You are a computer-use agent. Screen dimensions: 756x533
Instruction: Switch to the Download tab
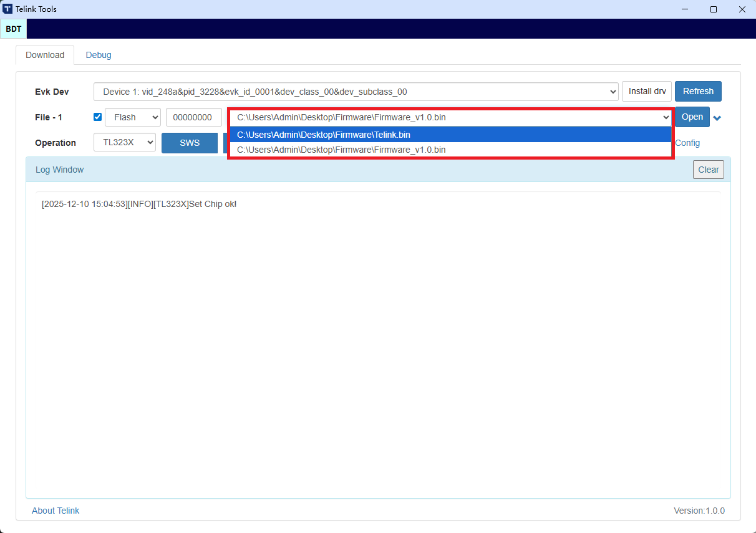click(x=44, y=55)
